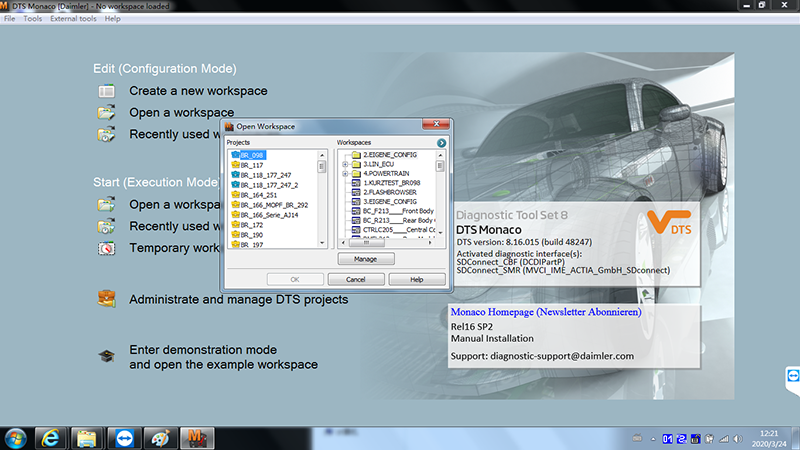
Task: Click the 2.FLASHBROWSER workspace icon
Action: (x=356, y=192)
